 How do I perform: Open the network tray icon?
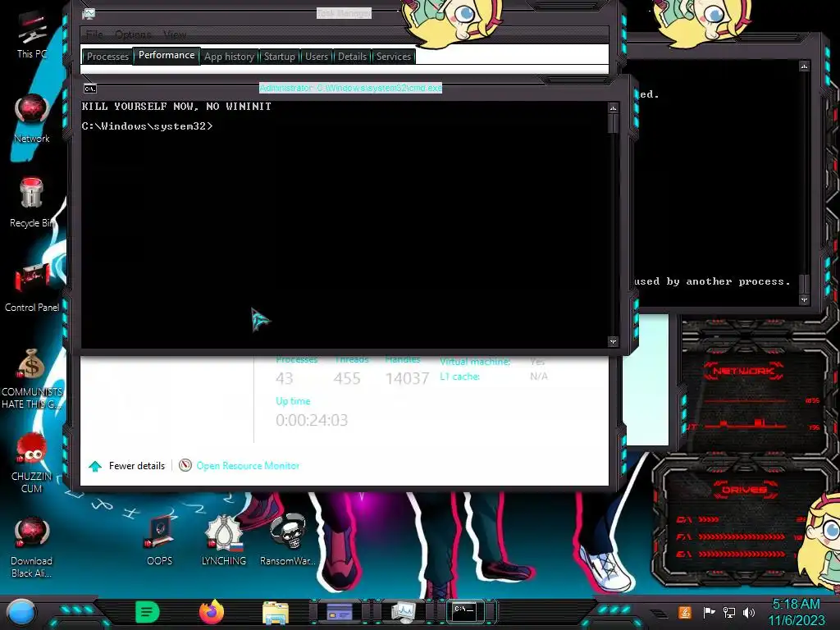point(729,612)
